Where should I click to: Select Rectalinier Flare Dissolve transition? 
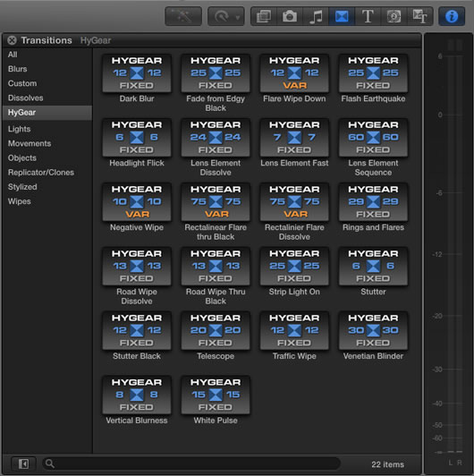[x=294, y=202]
